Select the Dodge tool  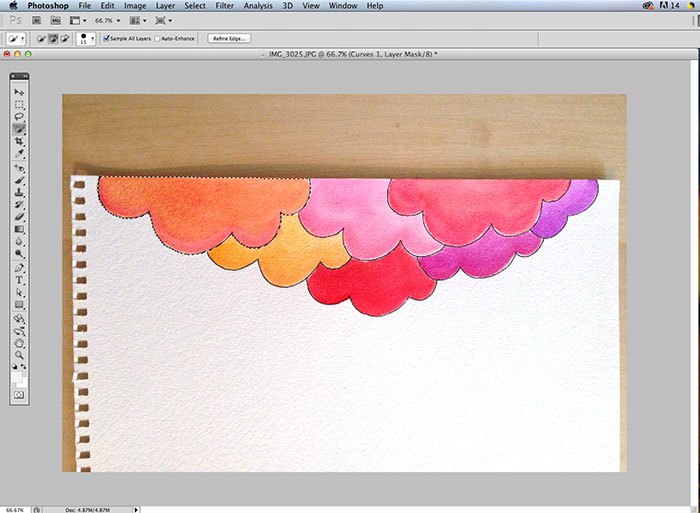[x=19, y=254]
